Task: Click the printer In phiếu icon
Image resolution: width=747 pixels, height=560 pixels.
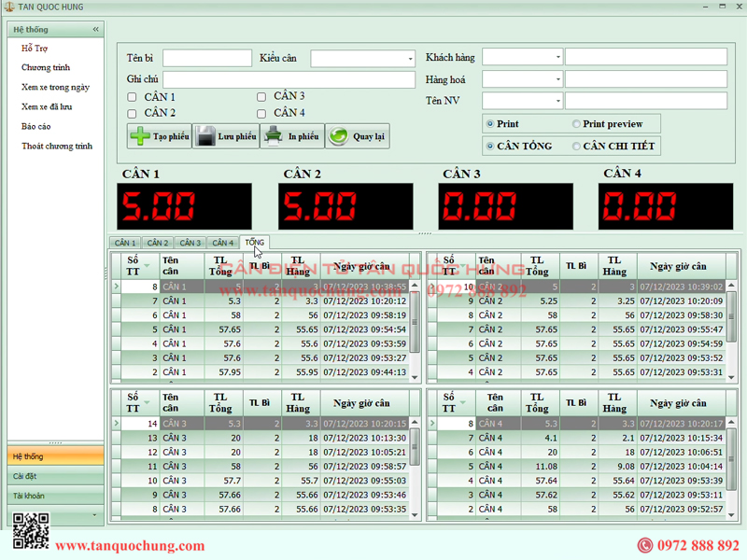Action: point(274,136)
